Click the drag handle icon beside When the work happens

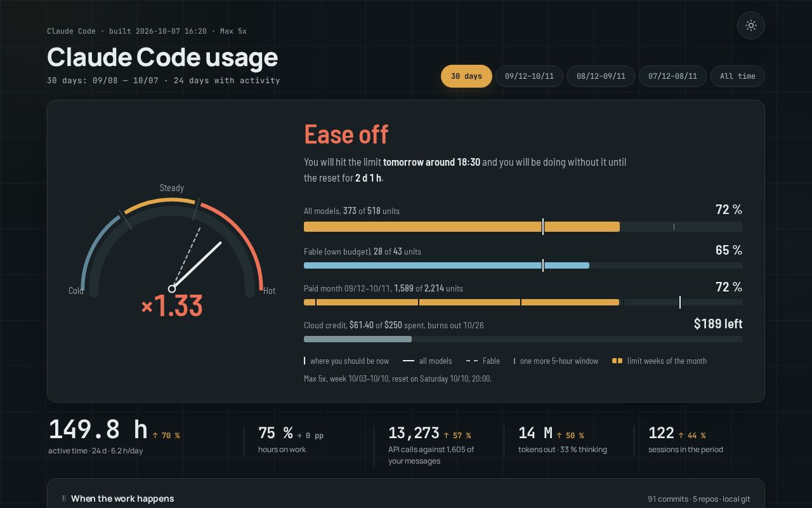tap(63, 498)
